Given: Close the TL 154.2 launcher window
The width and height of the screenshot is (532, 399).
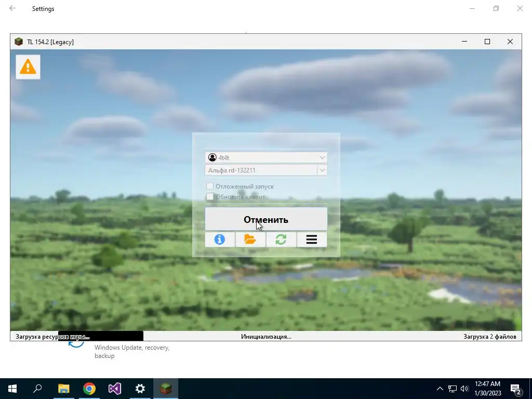Looking at the screenshot, I should point(510,42).
